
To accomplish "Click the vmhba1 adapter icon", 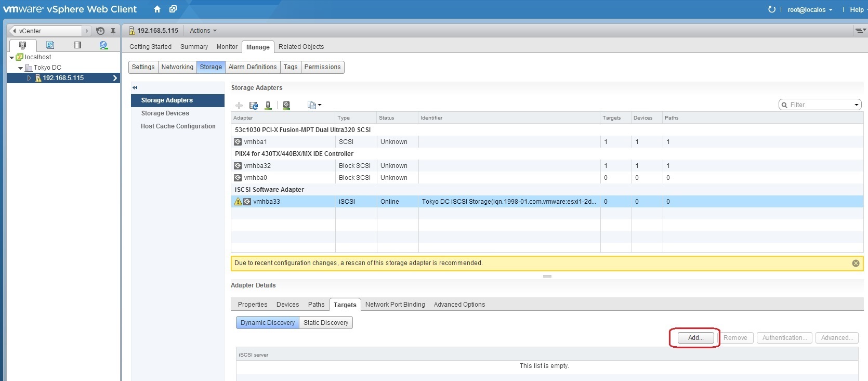I will [238, 142].
